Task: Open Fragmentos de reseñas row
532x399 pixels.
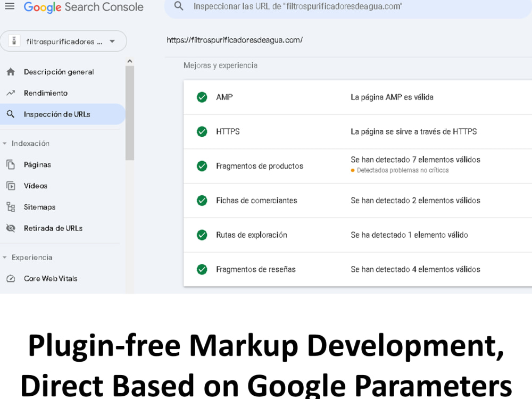Action: coord(358,269)
